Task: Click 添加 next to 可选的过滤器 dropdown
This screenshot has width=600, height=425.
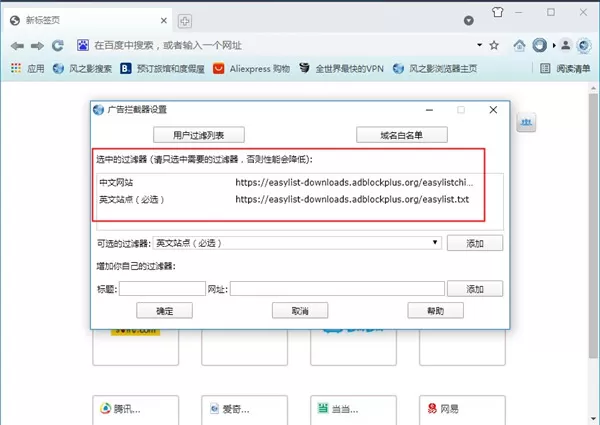Action: 475,243
